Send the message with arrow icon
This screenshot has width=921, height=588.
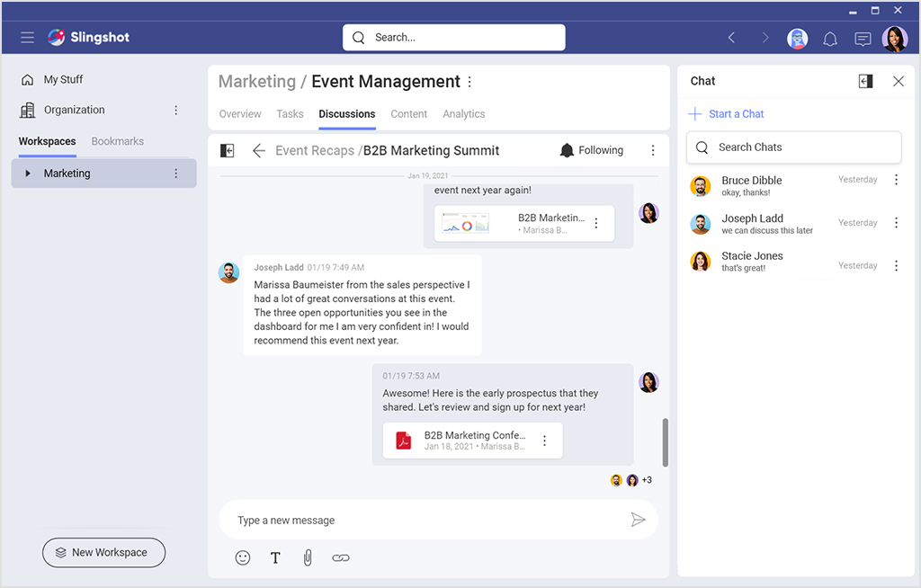tap(638, 520)
